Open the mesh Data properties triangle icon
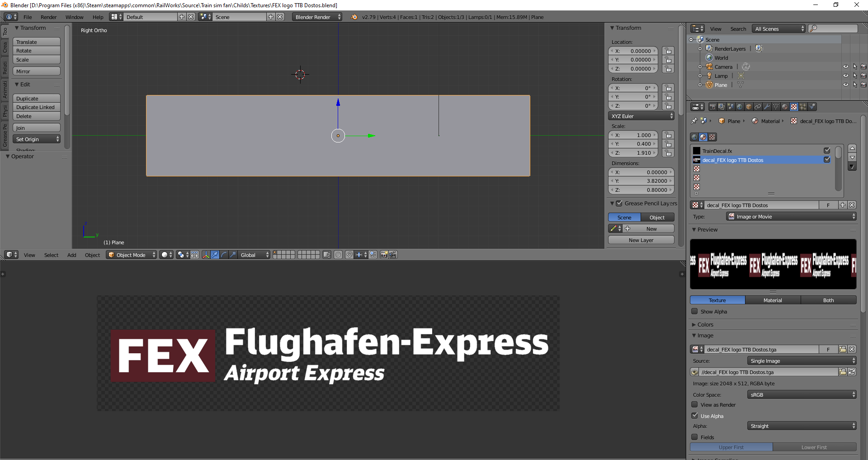 [x=776, y=107]
